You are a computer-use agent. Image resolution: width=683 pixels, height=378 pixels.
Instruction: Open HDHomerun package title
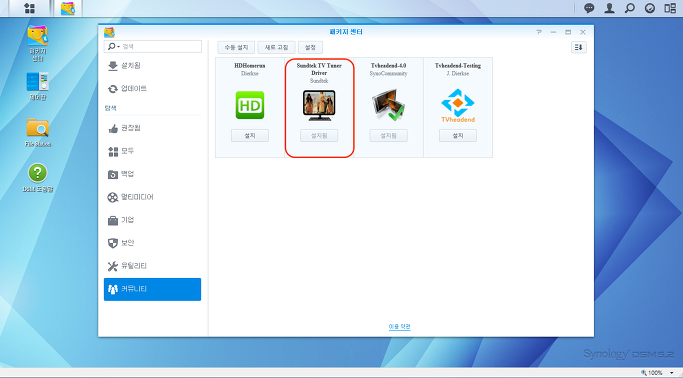250,66
